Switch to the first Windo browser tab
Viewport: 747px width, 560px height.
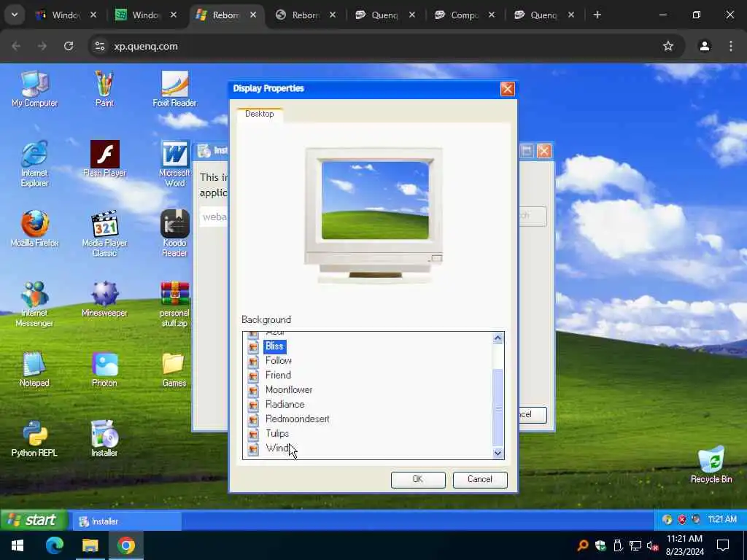click(65, 15)
